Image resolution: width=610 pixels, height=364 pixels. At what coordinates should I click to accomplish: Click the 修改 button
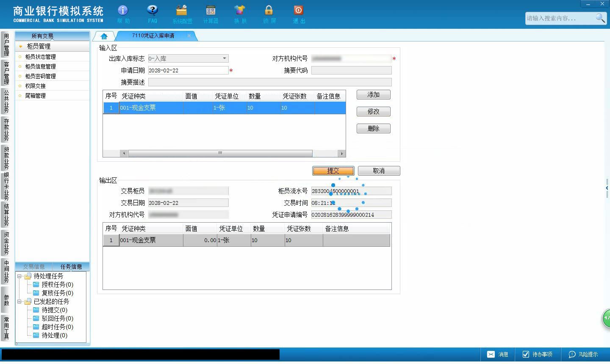point(374,112)
